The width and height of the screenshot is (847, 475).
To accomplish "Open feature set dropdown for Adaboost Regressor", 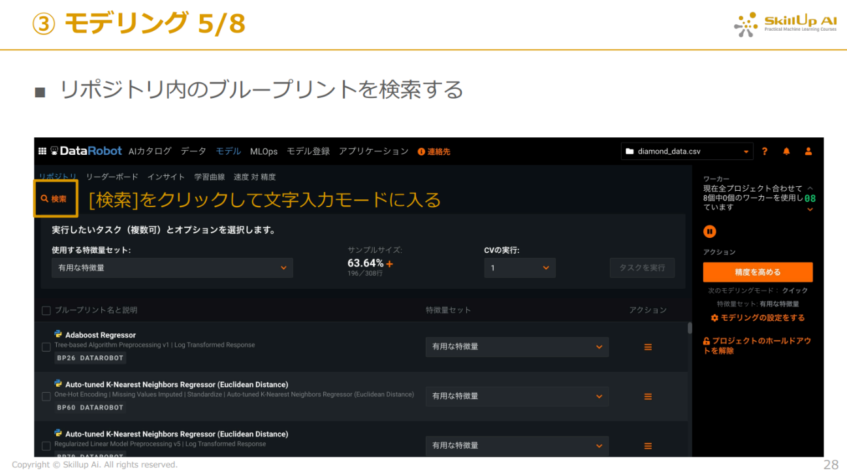I will 517,347.
